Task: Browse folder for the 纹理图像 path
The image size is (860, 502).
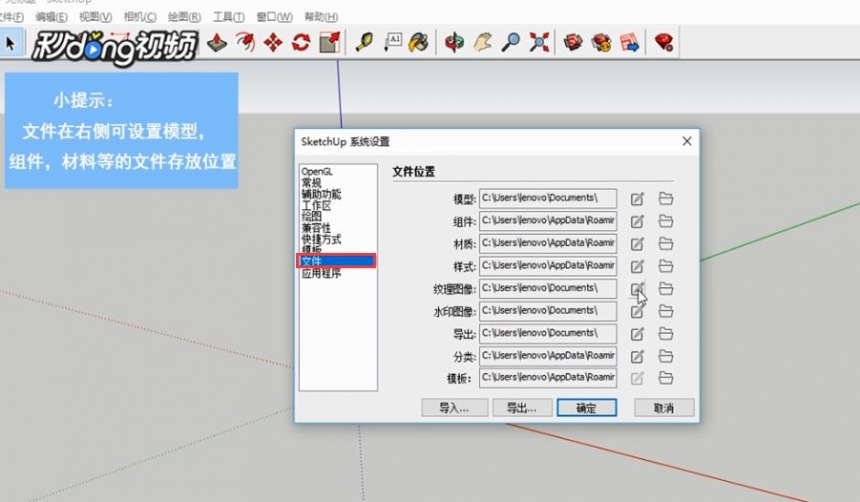Action: tap(666, 289)
